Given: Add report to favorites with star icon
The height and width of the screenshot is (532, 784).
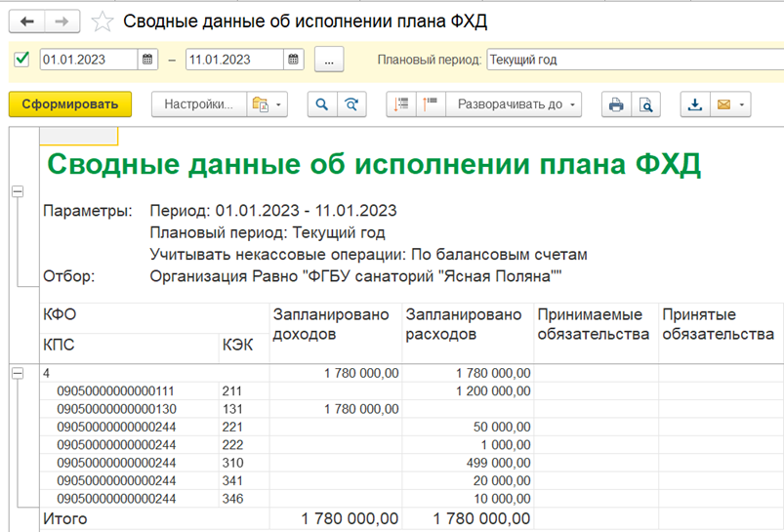Looking at the screenshot, I should point(103,21).
